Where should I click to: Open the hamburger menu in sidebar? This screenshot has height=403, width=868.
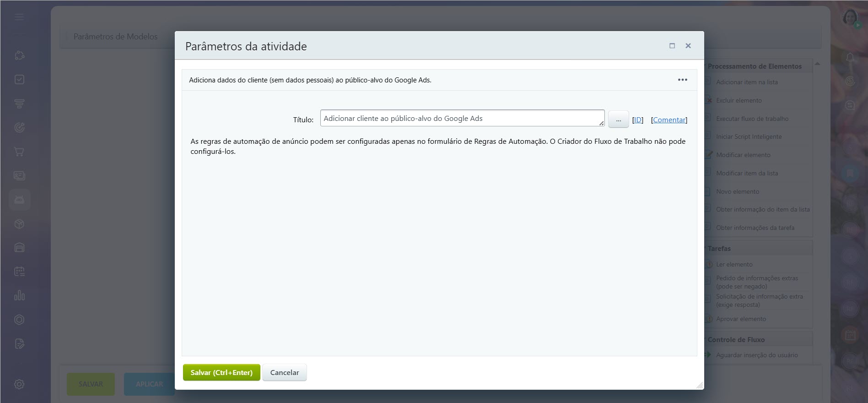point(19,17)
